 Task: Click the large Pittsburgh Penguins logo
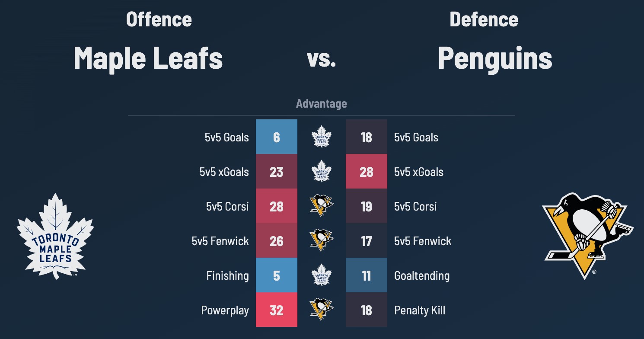(588, 235)
